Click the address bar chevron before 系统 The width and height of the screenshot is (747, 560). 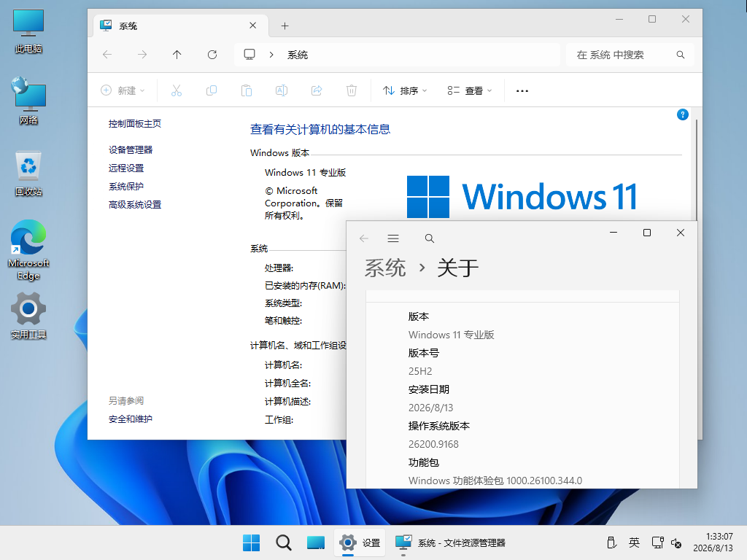(x=271, y=55)
